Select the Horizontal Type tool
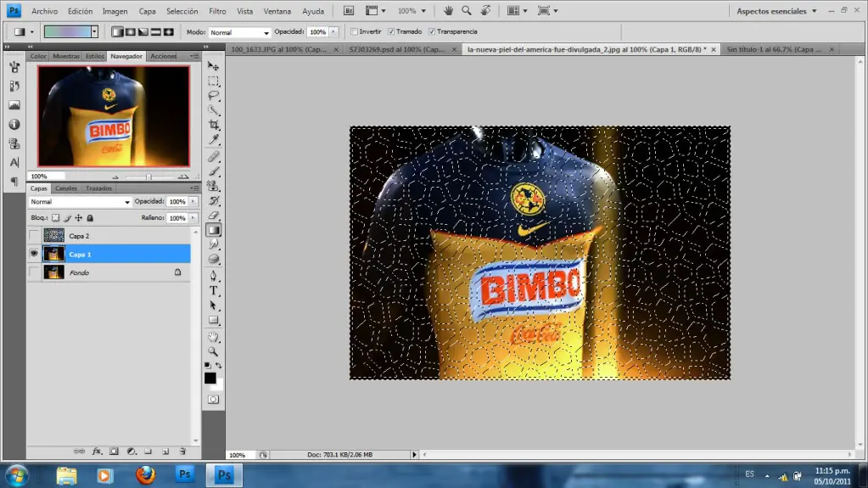 point(213,290)
